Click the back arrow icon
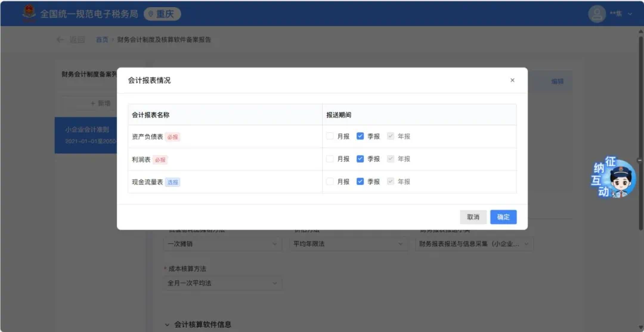This screenshot has width=644, height=332. pyautogui.click(x=60, y=39)
